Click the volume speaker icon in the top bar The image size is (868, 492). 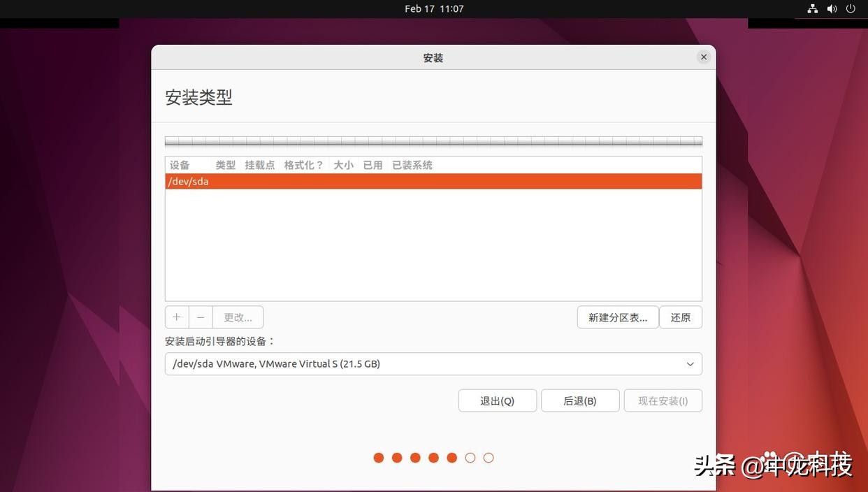tap(830, 7)
